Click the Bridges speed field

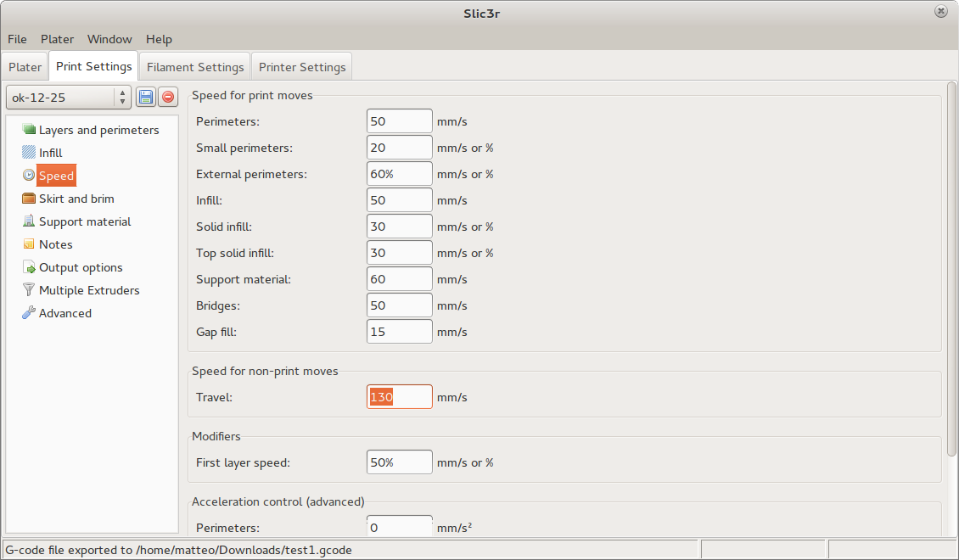pos(400,305)
